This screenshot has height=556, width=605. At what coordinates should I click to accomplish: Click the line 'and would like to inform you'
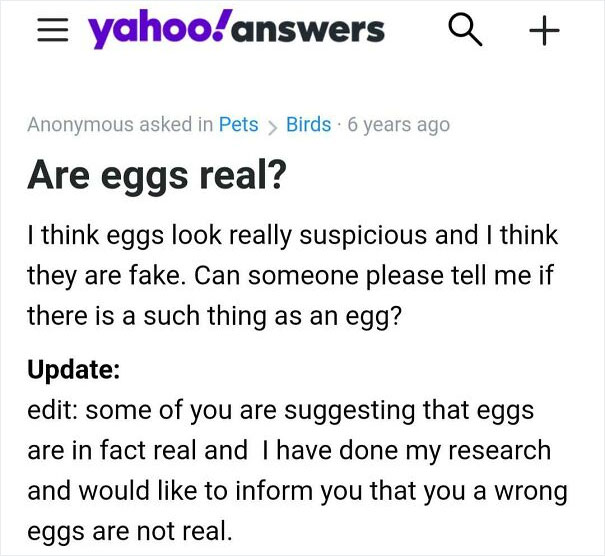[x=297, y=491]
